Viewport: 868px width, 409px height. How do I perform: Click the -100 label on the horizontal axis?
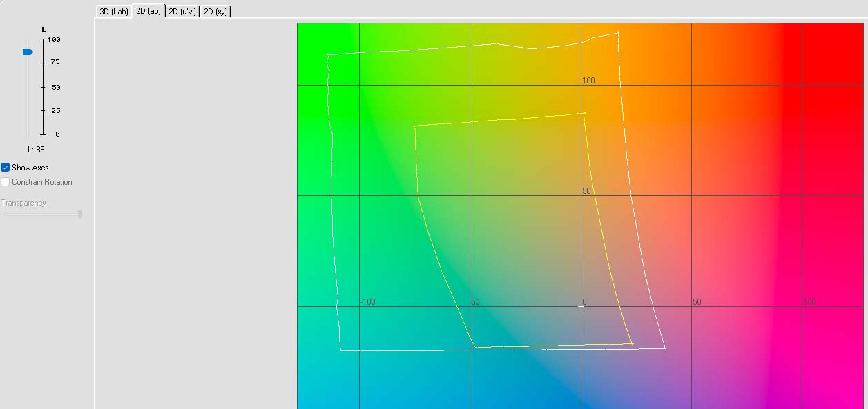coord(368,302)
